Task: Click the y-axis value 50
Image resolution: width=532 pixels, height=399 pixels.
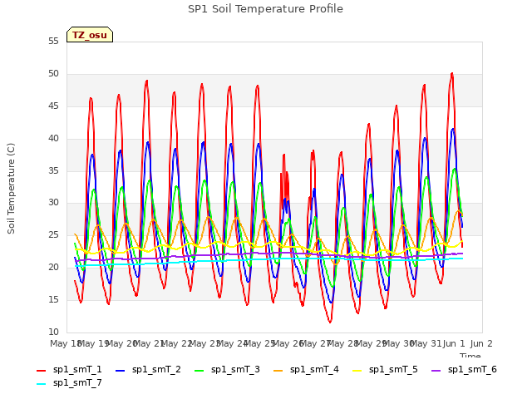Action: click(x=53, y=74)
